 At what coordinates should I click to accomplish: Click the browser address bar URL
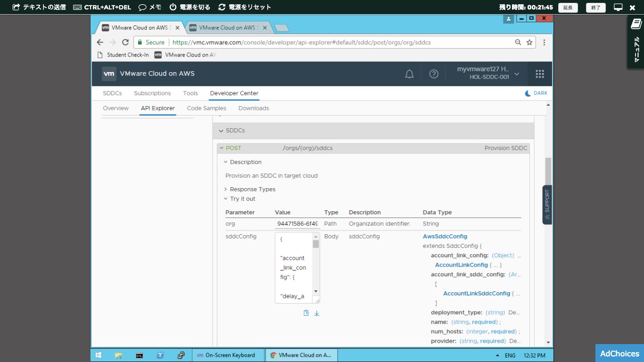(x=302, y=42)
